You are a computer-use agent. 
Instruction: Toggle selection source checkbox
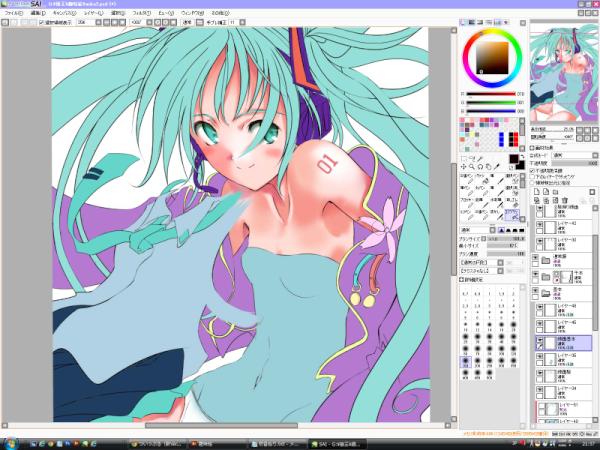click(x=532, y=183)
